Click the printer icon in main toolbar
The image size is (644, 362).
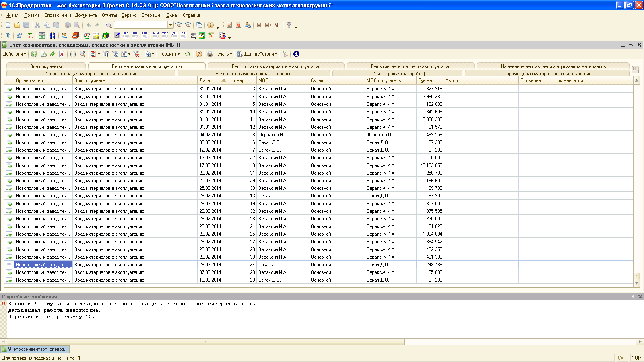point(68,25)
